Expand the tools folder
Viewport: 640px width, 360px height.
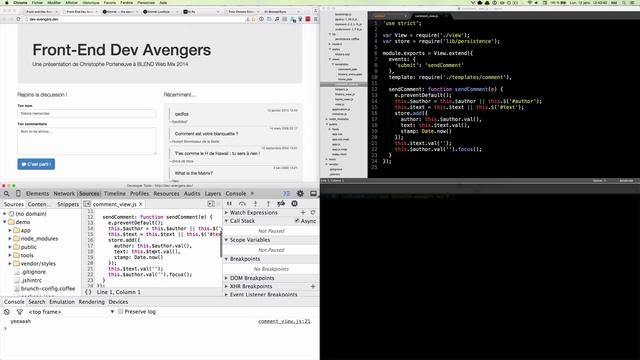point(10,256)
